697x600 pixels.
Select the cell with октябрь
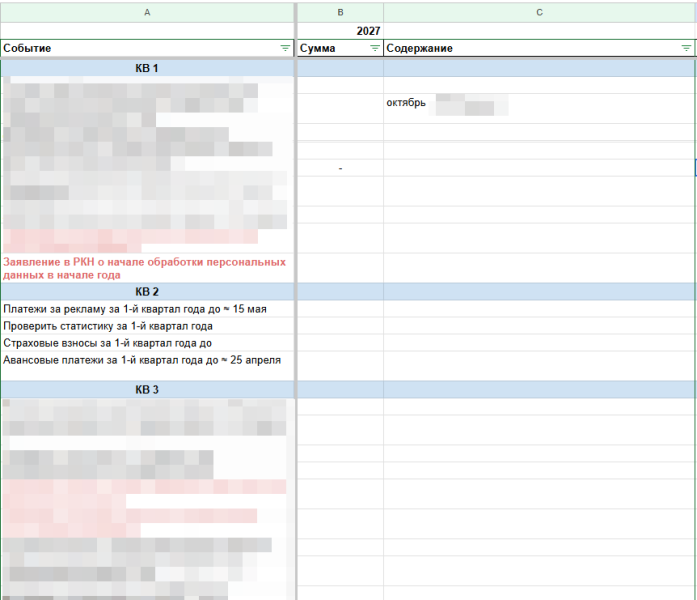(x=540, y=108)
